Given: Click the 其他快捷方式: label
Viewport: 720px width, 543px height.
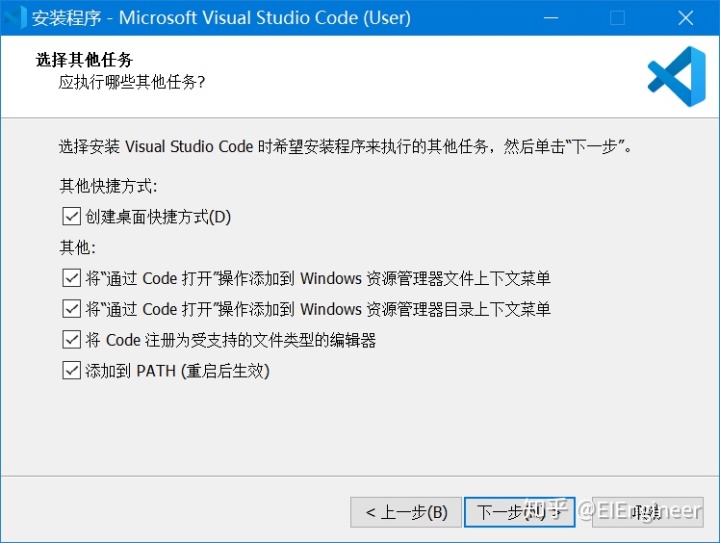Looking at the screenshot, I should click(x=108, y=186).
